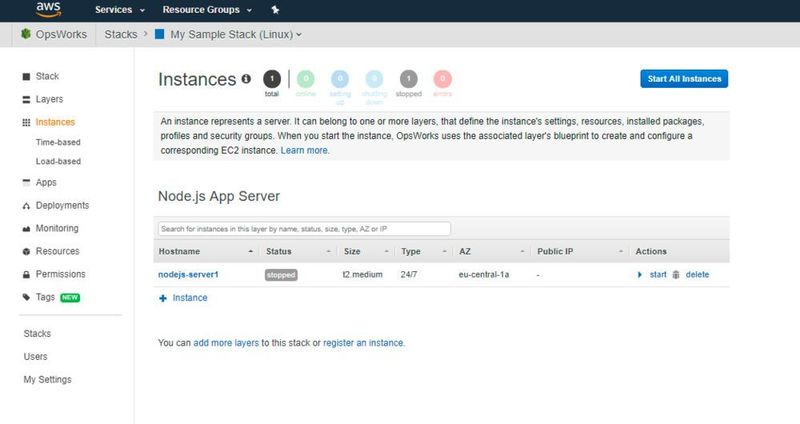The width and height of the screenshot is (800, 424).
Task: Click the trash can delete icon
Action: (676, 275)
